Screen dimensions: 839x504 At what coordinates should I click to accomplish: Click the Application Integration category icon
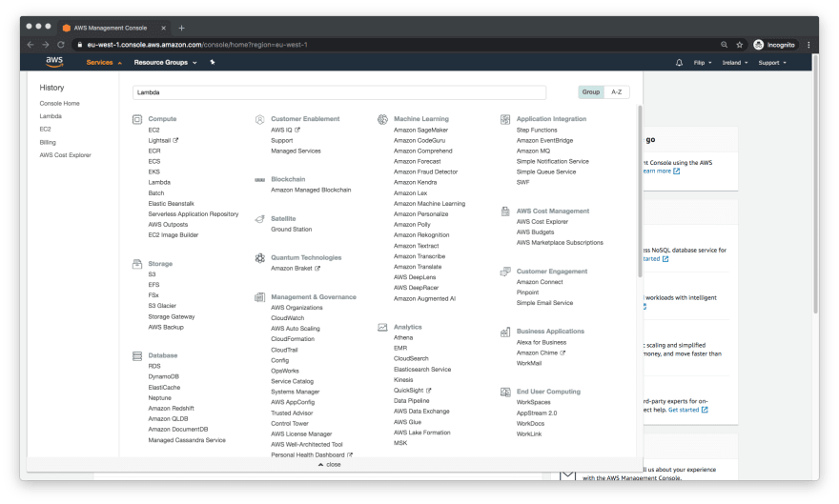click(x=505, y=119)
